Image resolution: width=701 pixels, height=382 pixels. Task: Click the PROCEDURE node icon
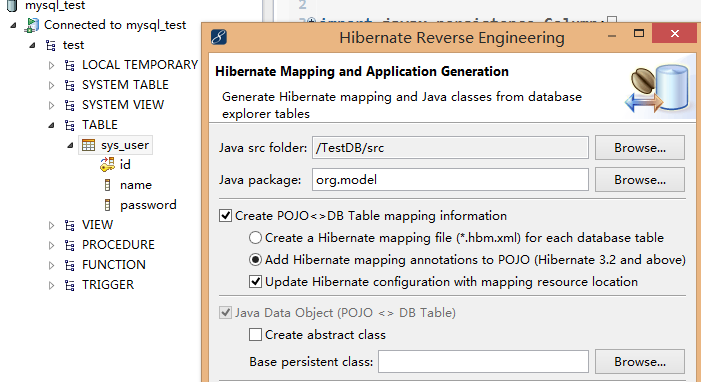[x=70, y=245]
